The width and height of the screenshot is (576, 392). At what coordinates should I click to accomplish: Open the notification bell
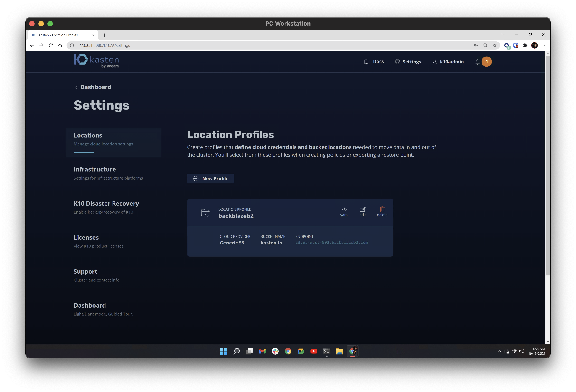pos(477,62)
